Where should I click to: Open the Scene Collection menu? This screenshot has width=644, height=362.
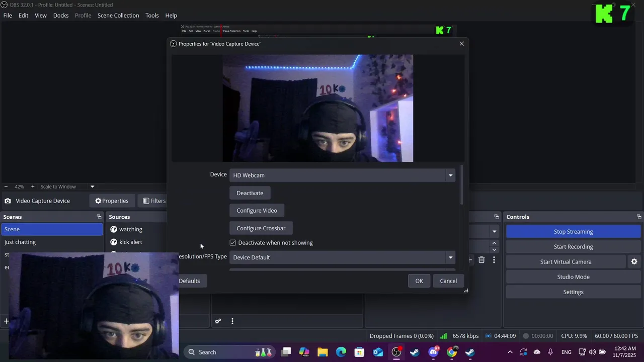click(118, 16)
